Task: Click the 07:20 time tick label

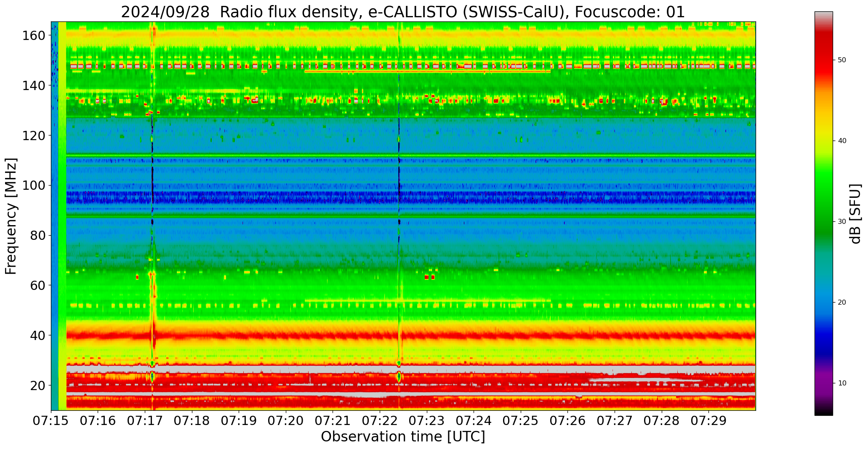Action: pyautogui.click(x=286, y=420)
